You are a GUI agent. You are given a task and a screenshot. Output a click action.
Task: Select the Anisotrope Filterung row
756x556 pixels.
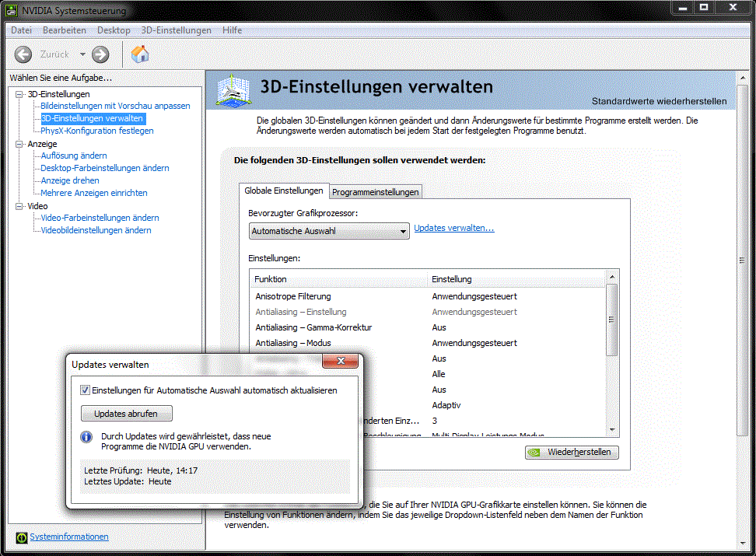[428, 296]
